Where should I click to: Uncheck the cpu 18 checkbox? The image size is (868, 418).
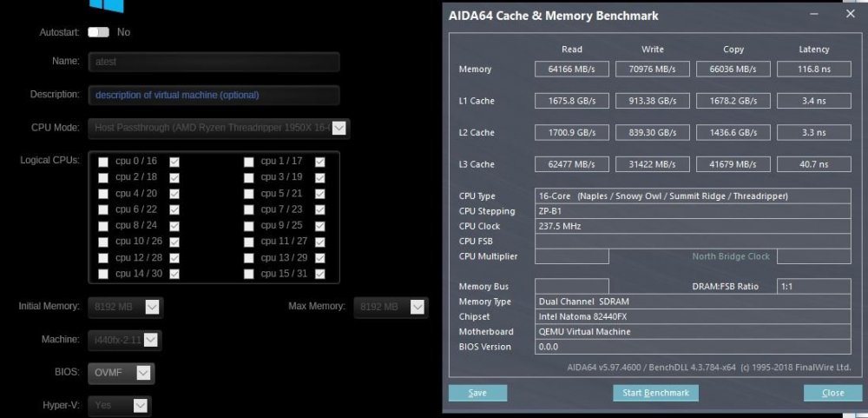coord(174,178)
